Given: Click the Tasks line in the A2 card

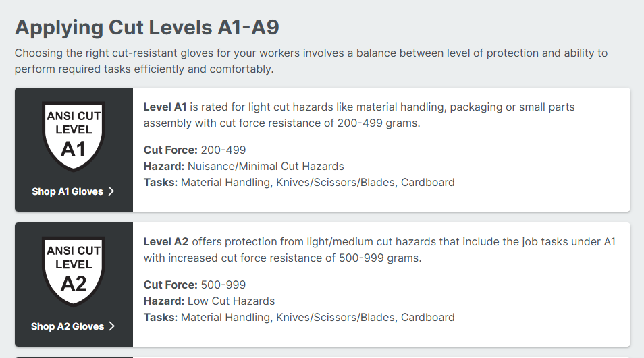Looking at the screenshot, I should click(299, 317).
